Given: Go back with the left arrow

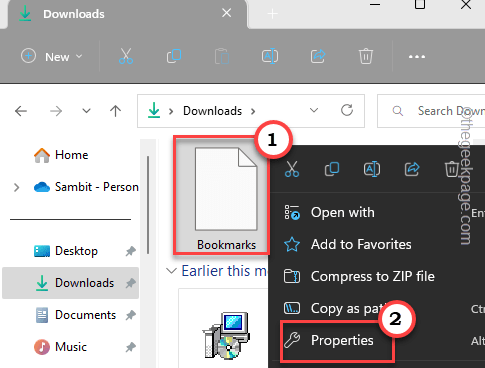Looking at the screenshot, I should tap(21, 111).
